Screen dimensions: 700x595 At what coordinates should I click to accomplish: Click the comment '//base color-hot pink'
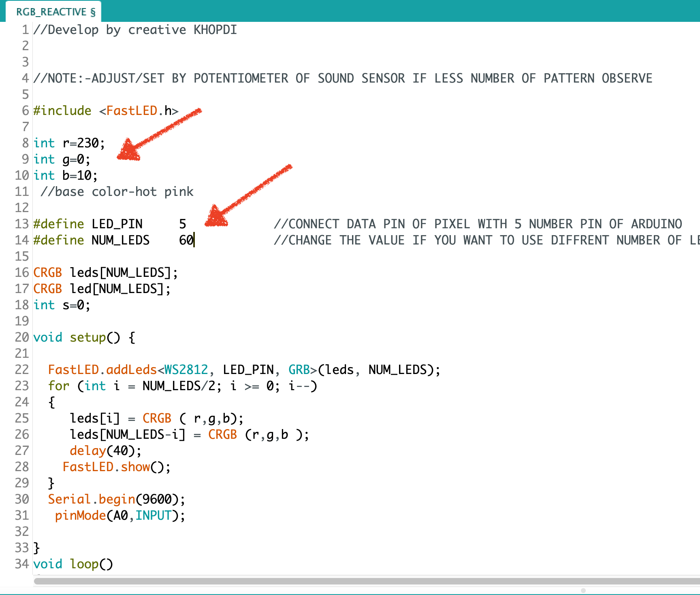click(x=117, y=192)
